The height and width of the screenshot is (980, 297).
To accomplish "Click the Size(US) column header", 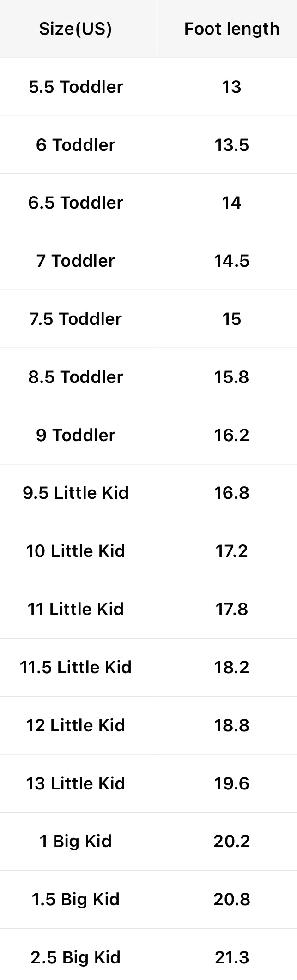I will point(75,29).
